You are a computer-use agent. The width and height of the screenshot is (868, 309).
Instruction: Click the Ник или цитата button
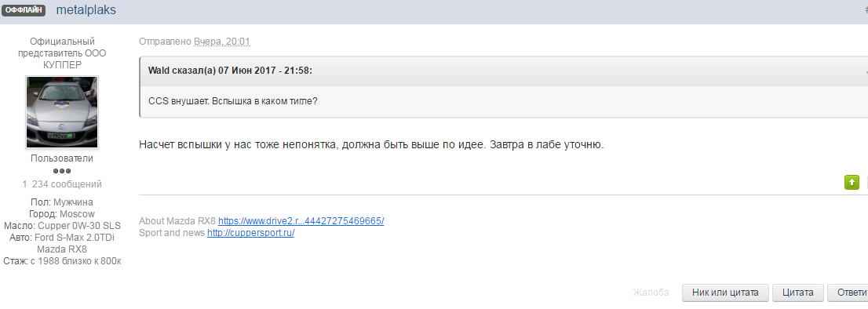coord(725,293)
